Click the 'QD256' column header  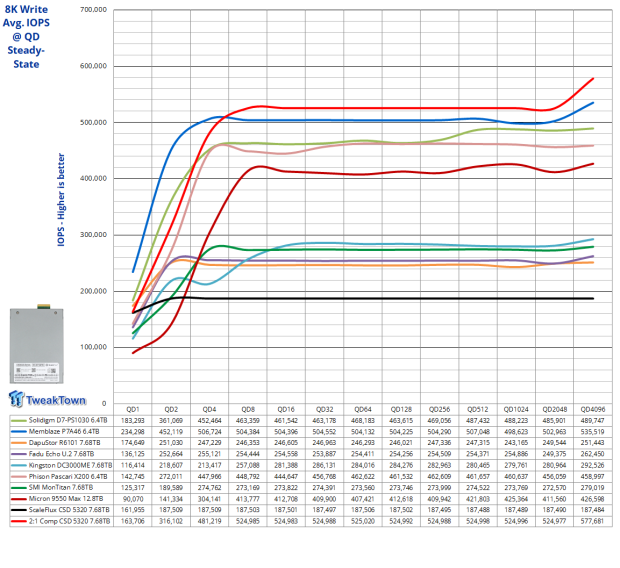coord(439,409)
